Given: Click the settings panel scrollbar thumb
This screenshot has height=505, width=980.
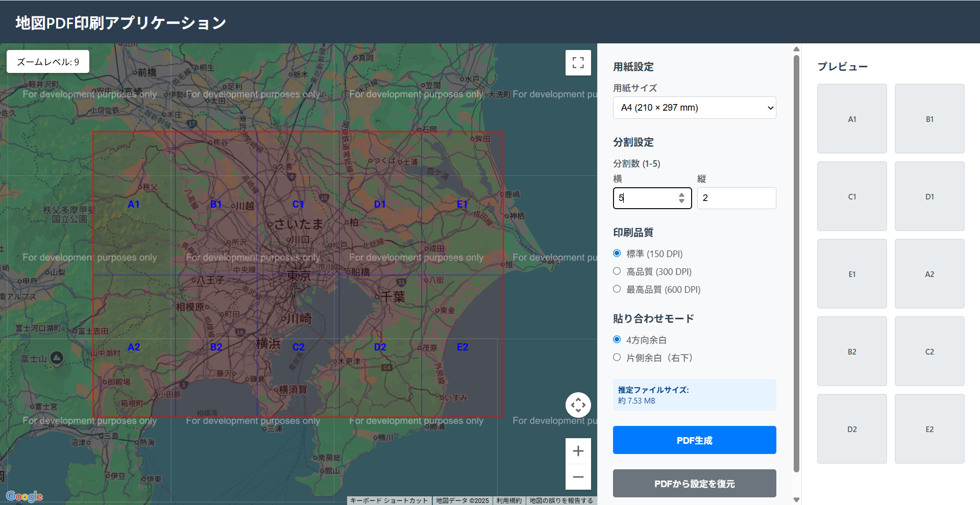Looking at the screenshot, I should [x=796, y=264].
